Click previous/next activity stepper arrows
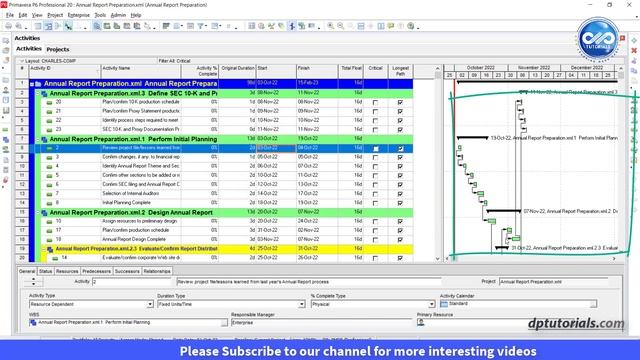 coord(33,282)
